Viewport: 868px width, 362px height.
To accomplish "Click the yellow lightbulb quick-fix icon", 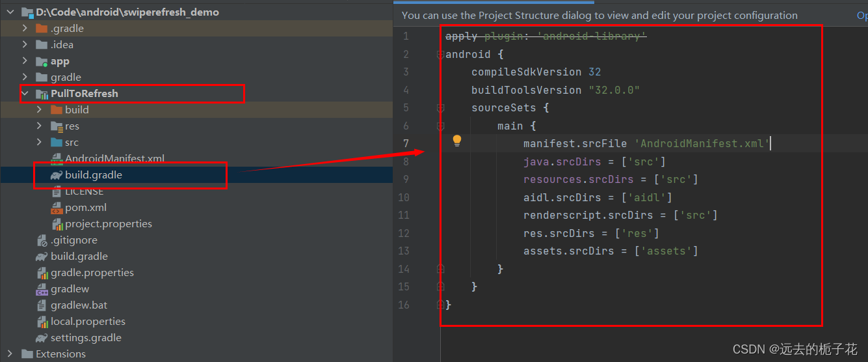I will [x=457, y=141].
